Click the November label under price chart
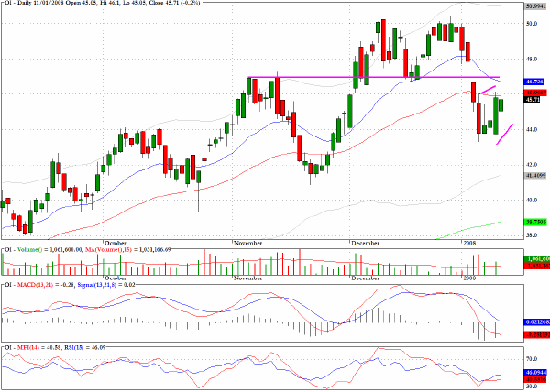This screenshot has height=392, width=550. click(248, 243)
